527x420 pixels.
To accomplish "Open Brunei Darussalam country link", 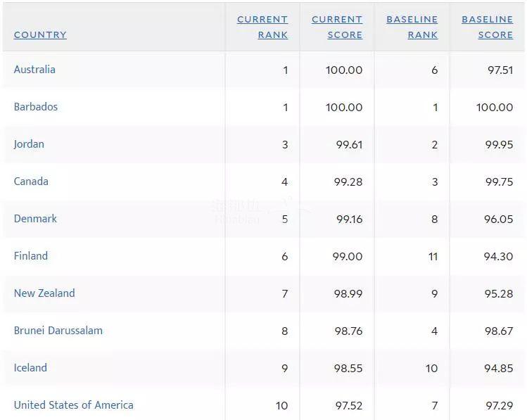I will [58, 331].
